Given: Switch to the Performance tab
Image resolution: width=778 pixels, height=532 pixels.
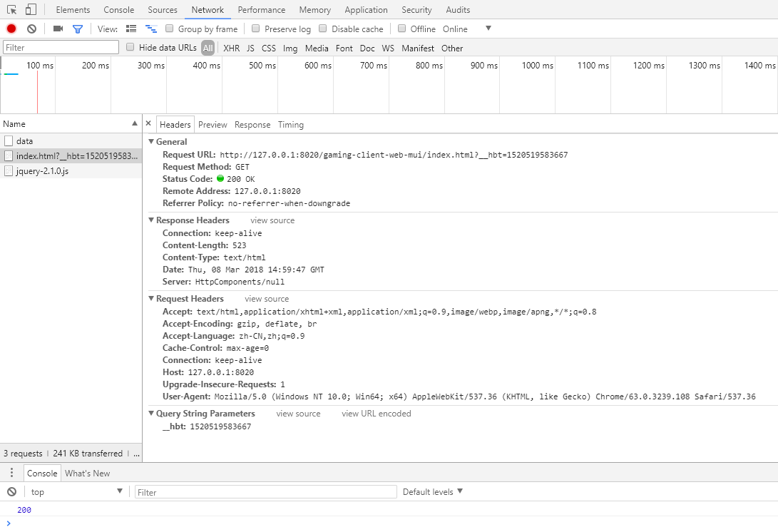Looking at the screenshot, I should (261, 10).
